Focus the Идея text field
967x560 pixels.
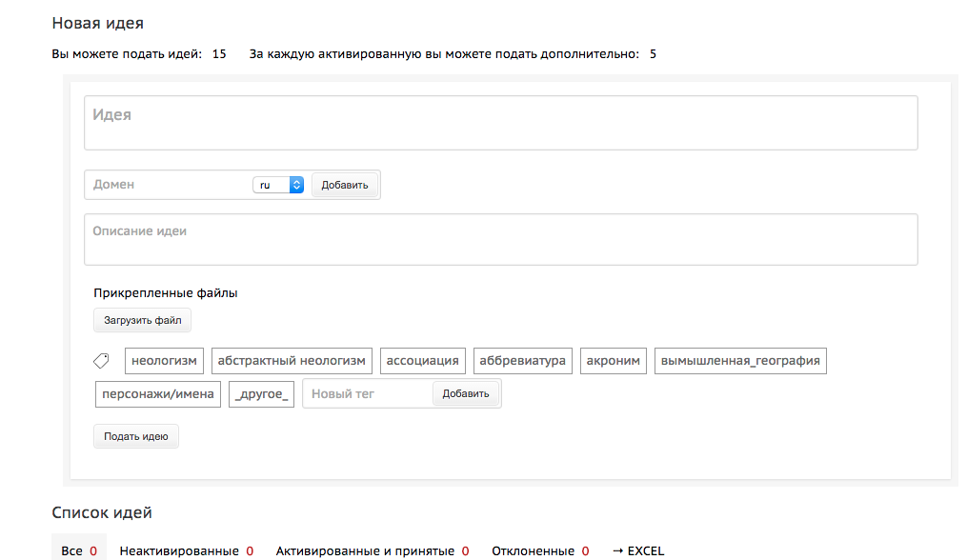tap(501, 123)
